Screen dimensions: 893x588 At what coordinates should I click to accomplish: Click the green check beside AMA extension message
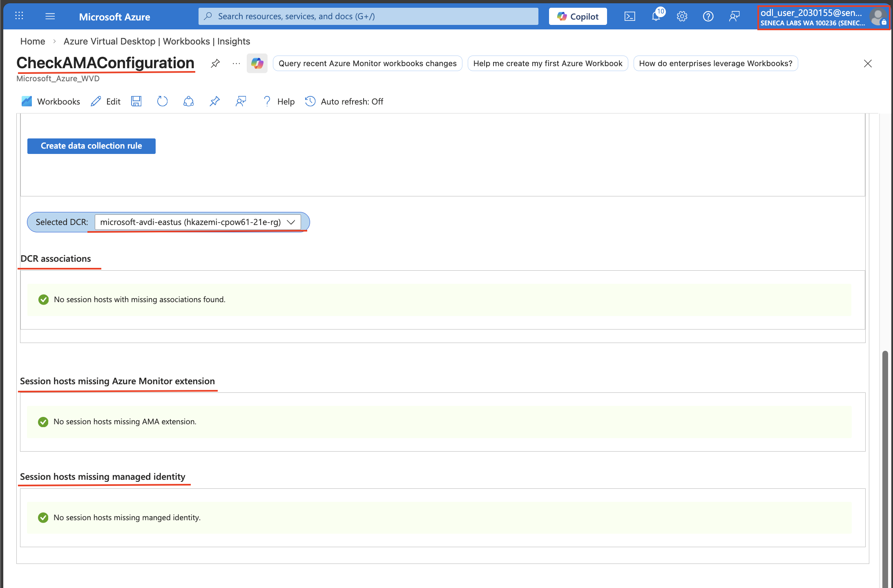43,422
